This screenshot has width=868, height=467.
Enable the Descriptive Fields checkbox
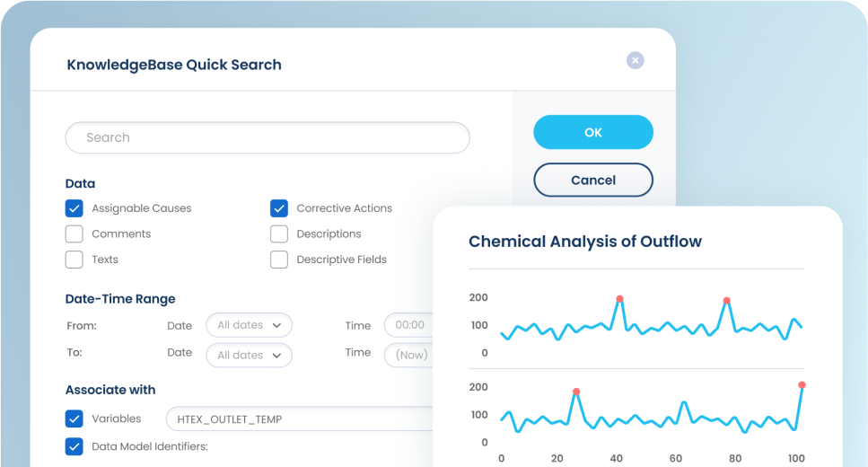coord(279,260)
